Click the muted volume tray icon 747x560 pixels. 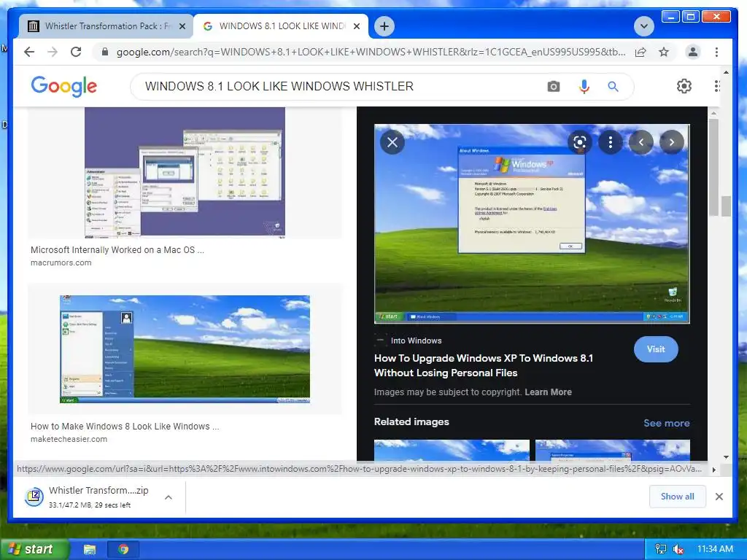pos(678,549)
